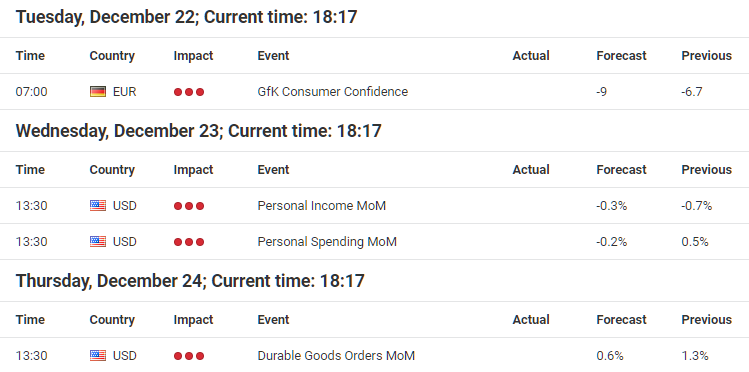Select the -6.7 previous value

692,92
